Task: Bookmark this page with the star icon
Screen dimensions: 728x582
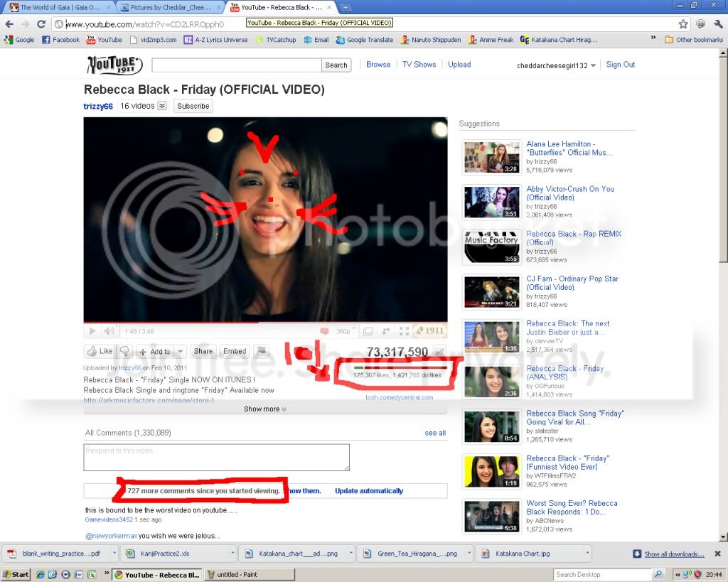Action: pyautogui.click(x=683, y=23)
